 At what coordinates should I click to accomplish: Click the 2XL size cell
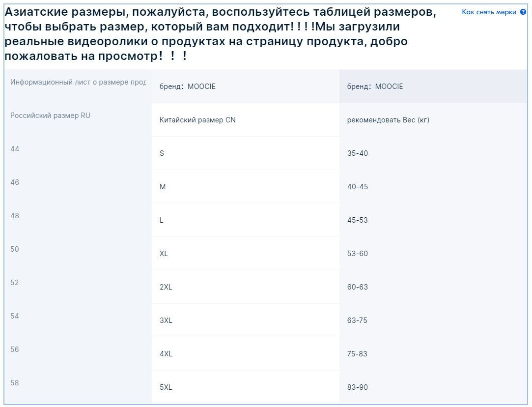[x=246, y=287]
